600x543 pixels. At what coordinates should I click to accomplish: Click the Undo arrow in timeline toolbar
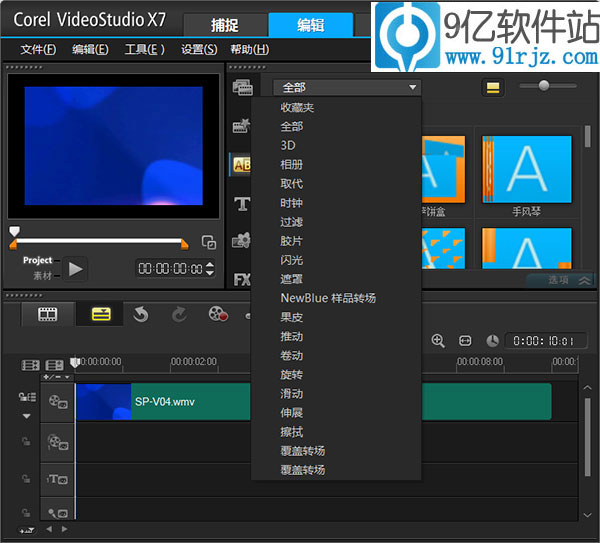pos(140,314)
